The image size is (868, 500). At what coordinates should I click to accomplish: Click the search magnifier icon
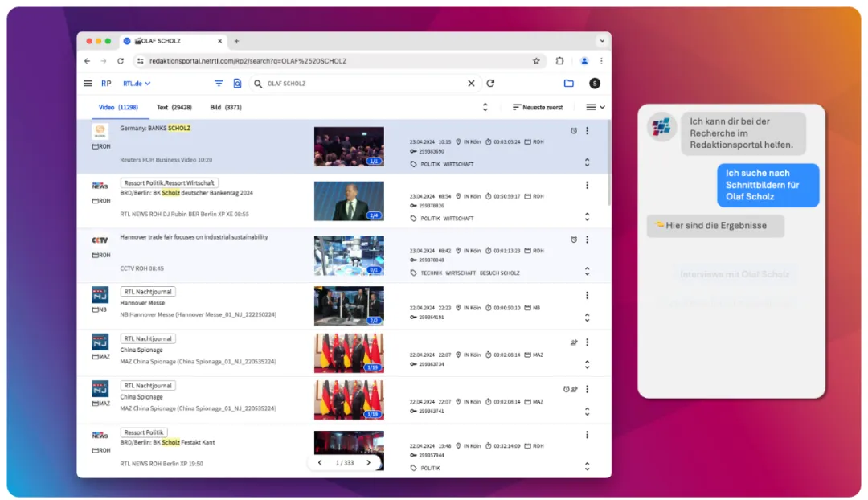pyautogui.click(x=258, y=84)
